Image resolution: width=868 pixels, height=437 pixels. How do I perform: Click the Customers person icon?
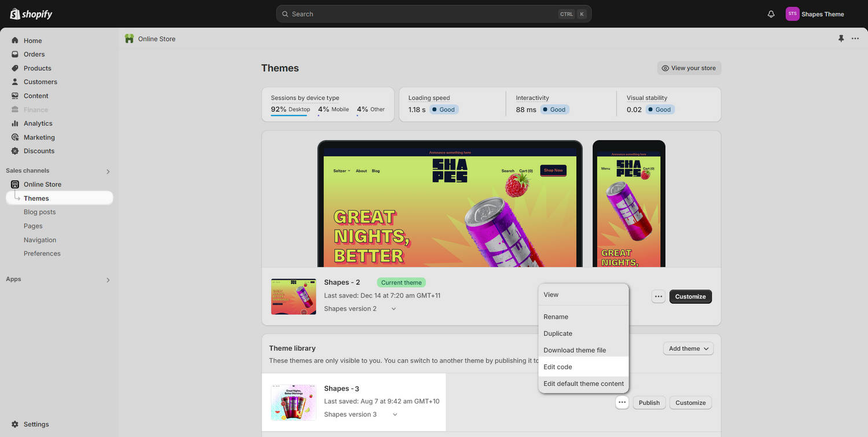click(15, 82)
